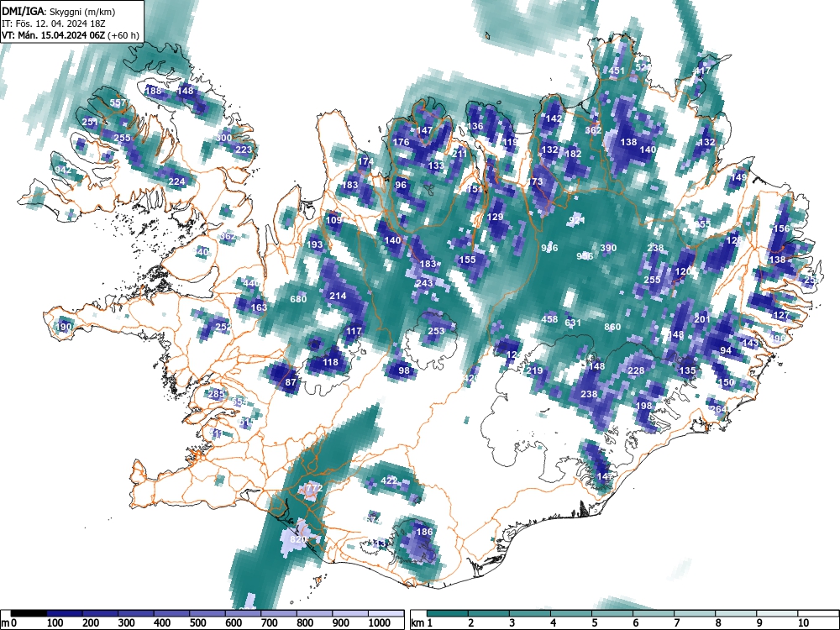Click the map value '96'
Viewport: 840px width, 630px height.
(401, 185)
